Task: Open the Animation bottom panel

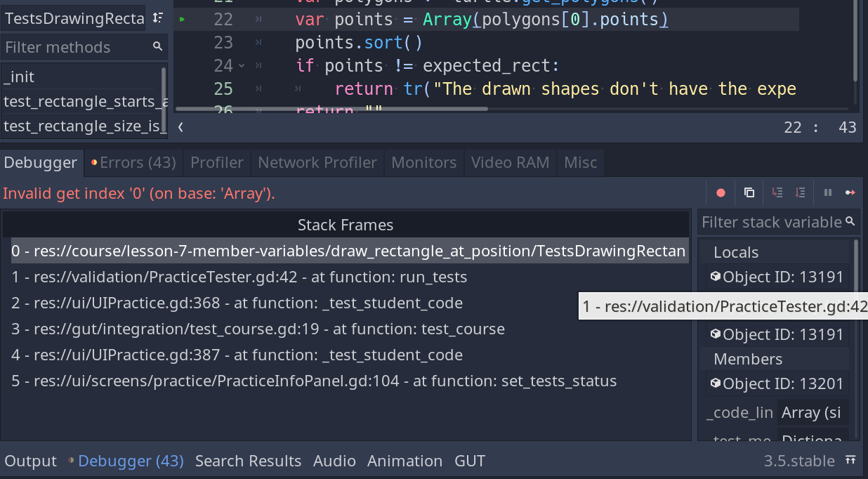Action: click(x=405, y=461)
